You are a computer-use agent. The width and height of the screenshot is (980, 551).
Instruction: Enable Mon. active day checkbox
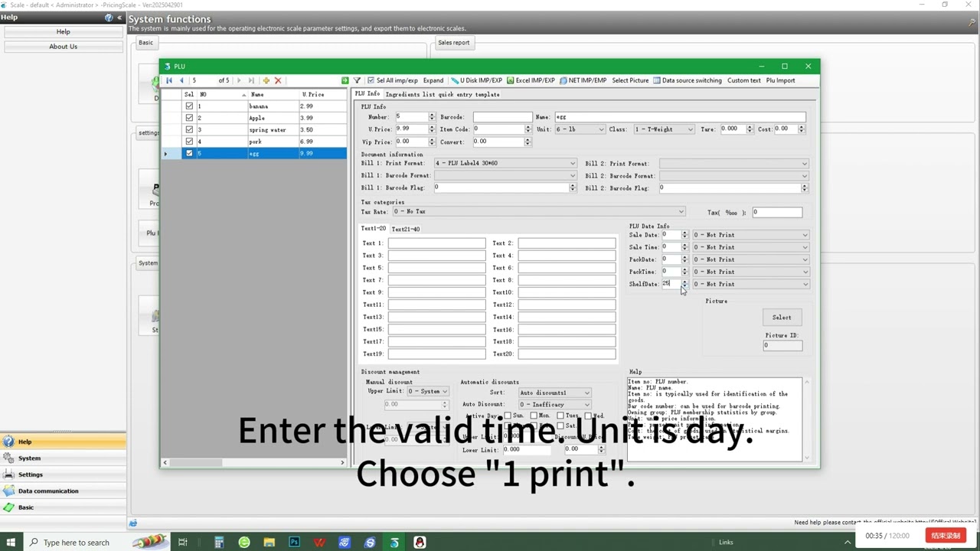(534, 416)
